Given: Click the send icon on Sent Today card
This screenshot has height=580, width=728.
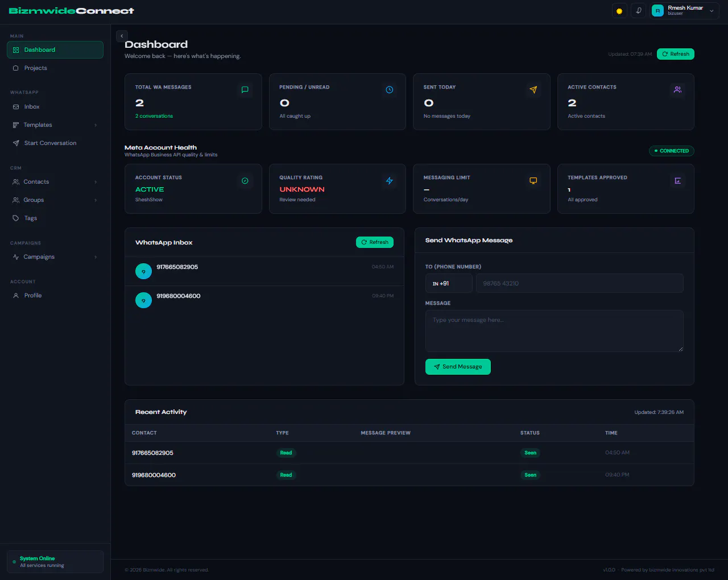Looking at the screenshot, I should (533, 90).
